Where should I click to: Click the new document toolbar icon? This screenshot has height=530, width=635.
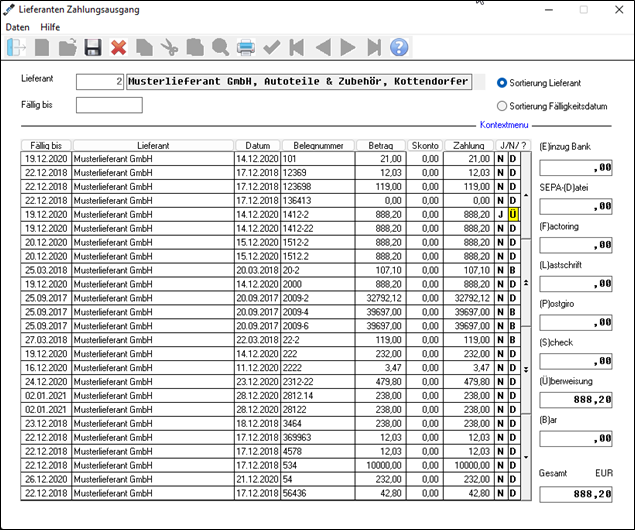click(x=42, y=47)
